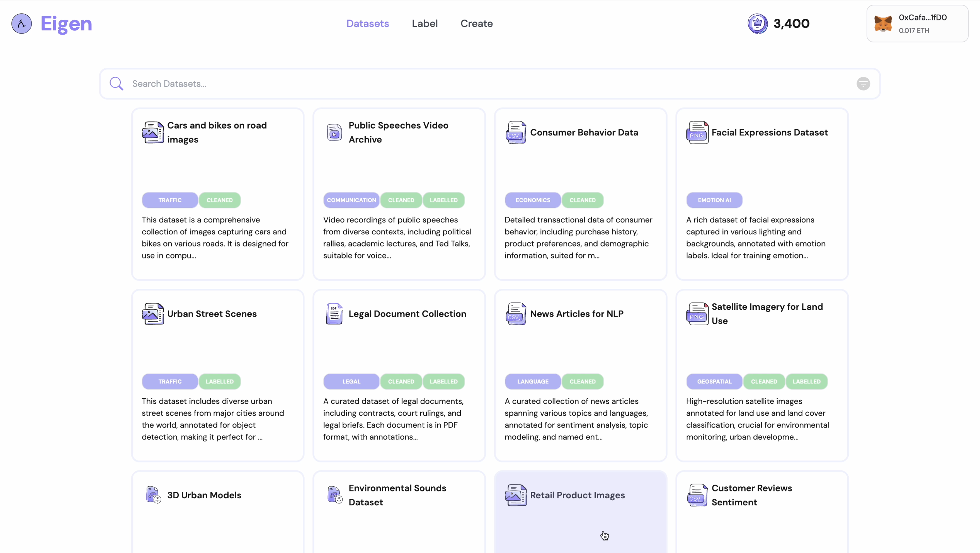Click the video file icon for Public Speeches
This screenshot has width=980, height=553.
334,132
